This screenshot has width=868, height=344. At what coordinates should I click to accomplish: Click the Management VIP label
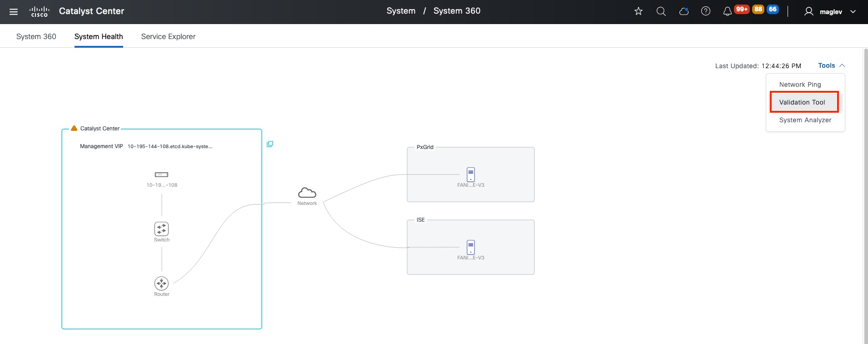tap(101, 146)
